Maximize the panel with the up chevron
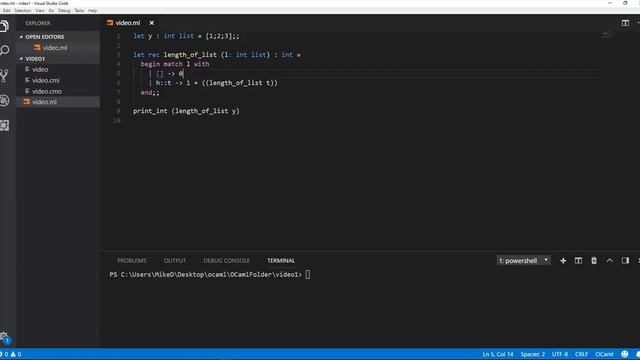Screen dimensions: 640x360 pos(609,260)
